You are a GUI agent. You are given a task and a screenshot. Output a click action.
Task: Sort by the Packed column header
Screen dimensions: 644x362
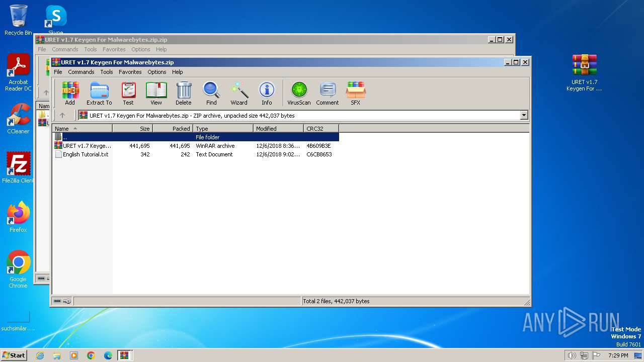173,129
